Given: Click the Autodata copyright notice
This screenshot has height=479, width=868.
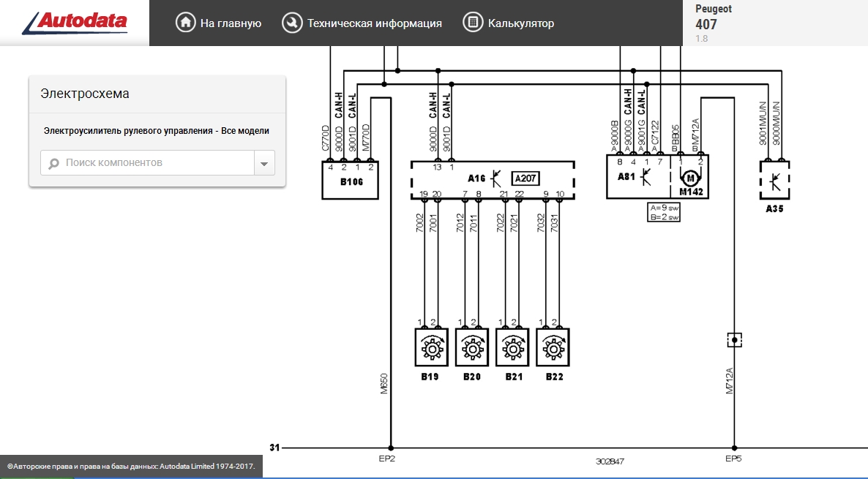Looking at the screenshot, I should pyautogui.click(x=131, y=467).
